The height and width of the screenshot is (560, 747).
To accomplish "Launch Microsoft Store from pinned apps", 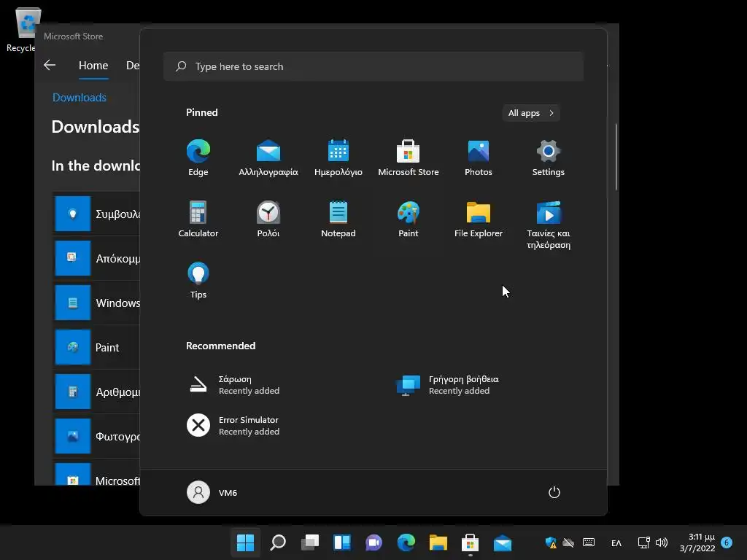I will tap(409, 158).
